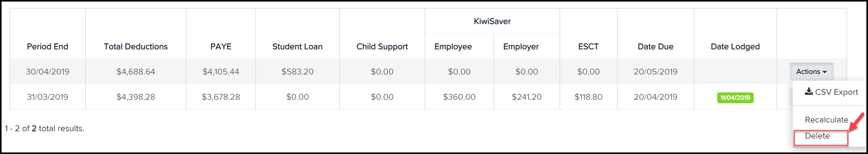Viewport: 868px width, 154px height.
Task: Click the Period End column header
Action: click(x=48, y=47)
